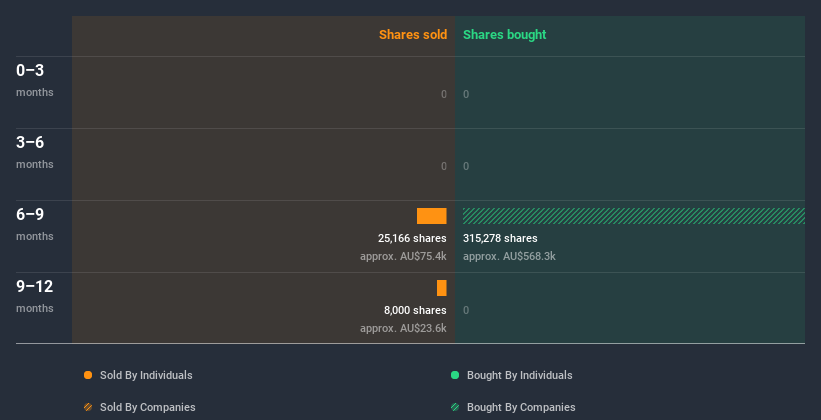821x420 pixels.
Task: Select the 3–6 months row label
Action: coord(35,152)
